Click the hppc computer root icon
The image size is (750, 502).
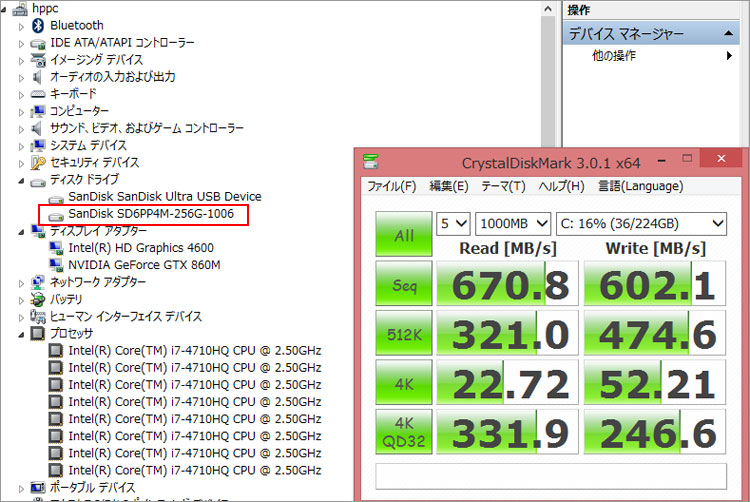pyautogui.click(x=20, y=9)
